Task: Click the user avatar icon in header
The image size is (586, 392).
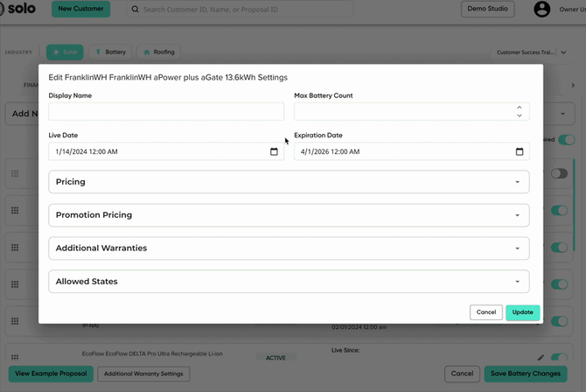Action: tap(541, 10)
